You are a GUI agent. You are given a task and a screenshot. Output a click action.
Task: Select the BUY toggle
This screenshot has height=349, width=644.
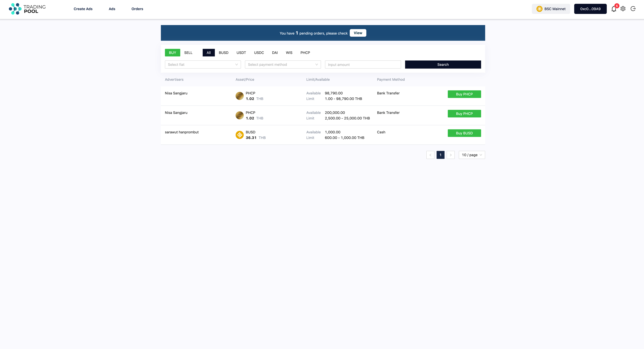coord(172,53)
